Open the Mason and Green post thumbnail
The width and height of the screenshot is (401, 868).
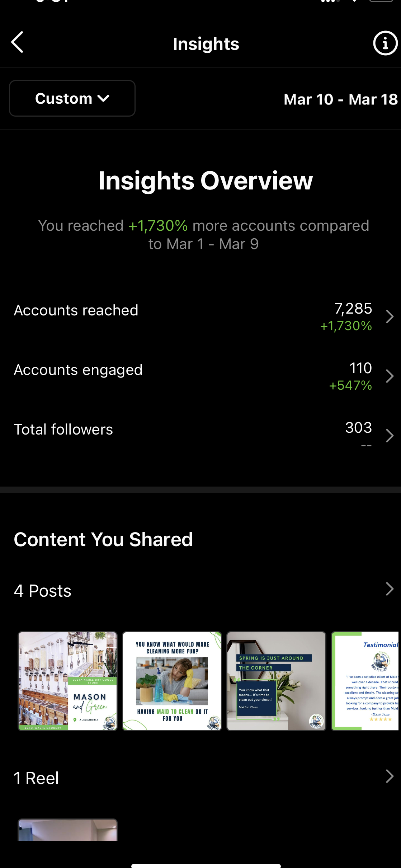pos(68,681)
